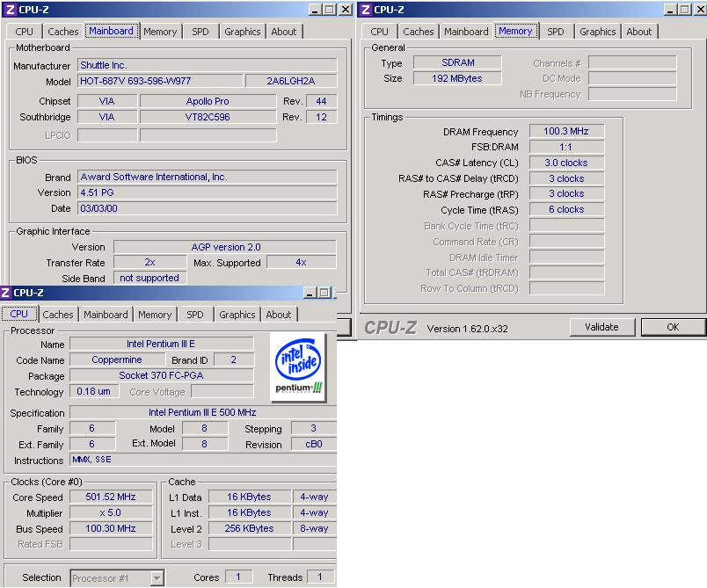Click the memory size 192 MBytes
707x588 pixels.
pos(457,78)
